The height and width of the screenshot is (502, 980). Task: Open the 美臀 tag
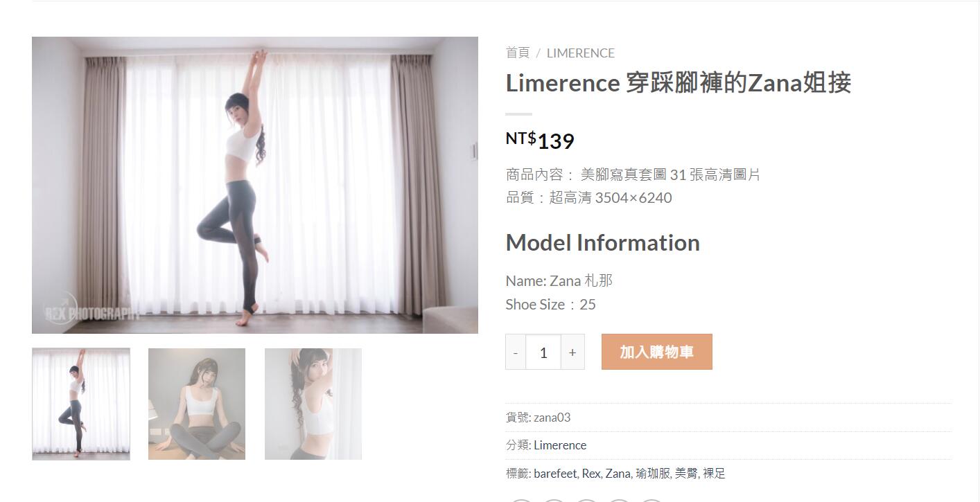tap(686, 474)
